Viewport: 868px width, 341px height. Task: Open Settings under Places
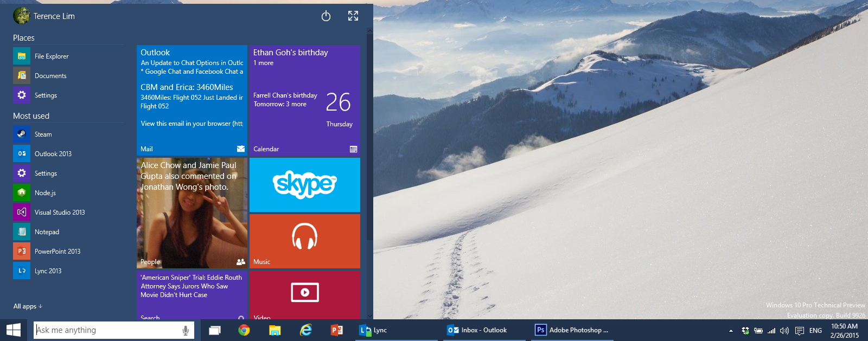point(68,95)
